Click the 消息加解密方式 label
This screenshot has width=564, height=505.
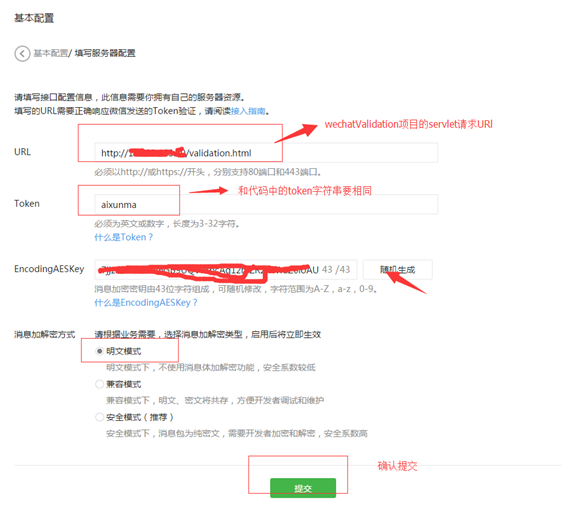(45, 335)
